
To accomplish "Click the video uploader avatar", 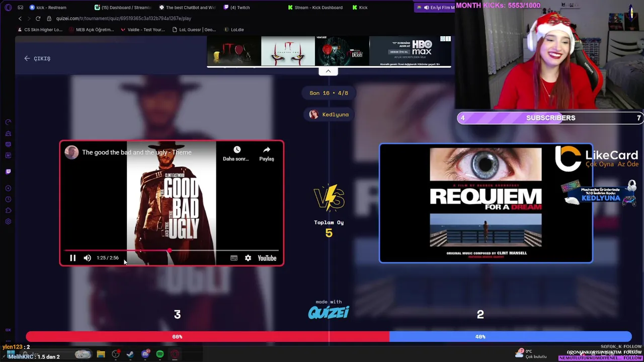I will pos(71,152).
